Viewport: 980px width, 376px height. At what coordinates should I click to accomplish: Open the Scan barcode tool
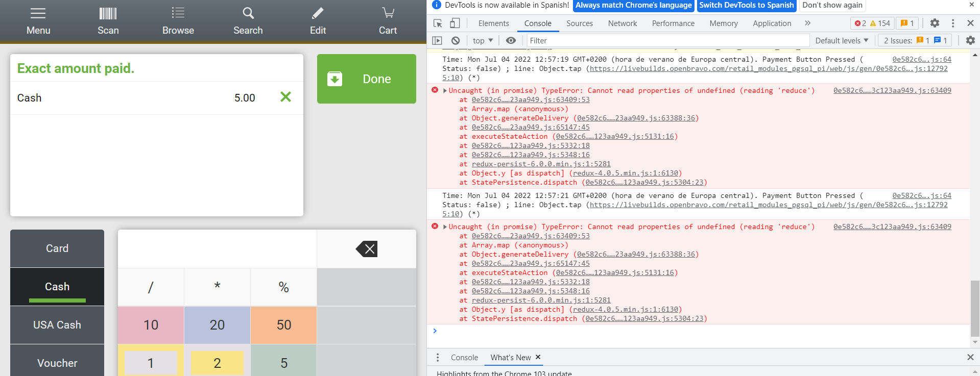108,21
